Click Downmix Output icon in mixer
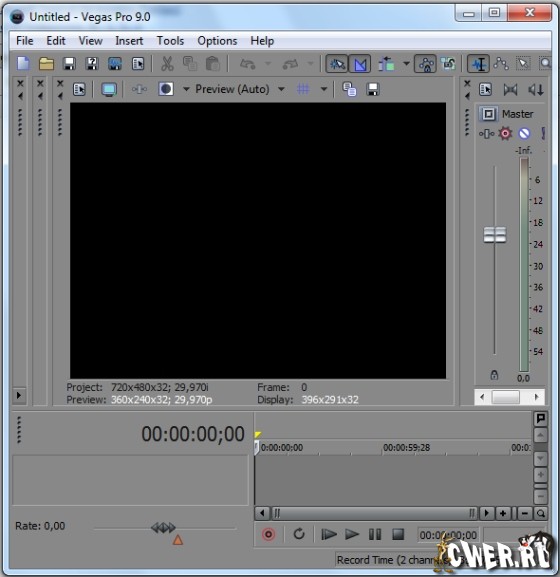Viewport: 560px width, 577px height. pyautogui.click(x=510, y=89)
